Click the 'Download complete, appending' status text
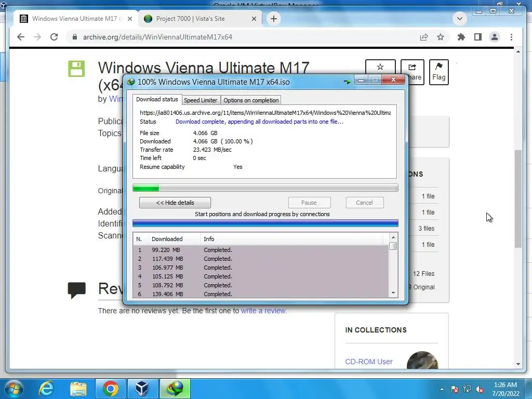This screenshot has width=532, height=399. [260, 122]
